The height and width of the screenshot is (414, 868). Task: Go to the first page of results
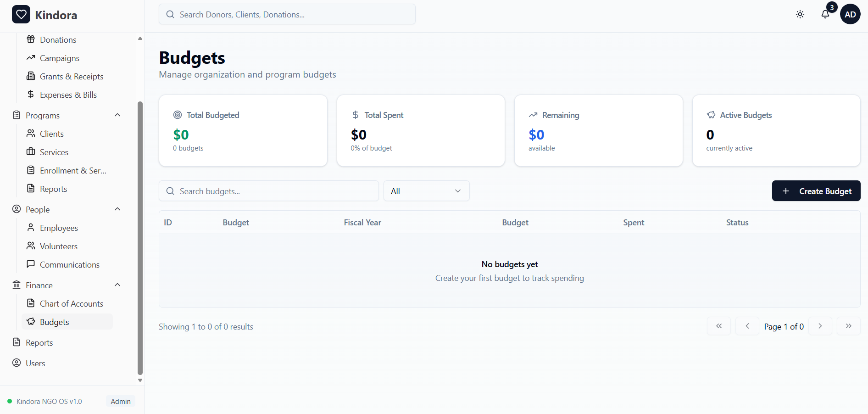point(719,326)
